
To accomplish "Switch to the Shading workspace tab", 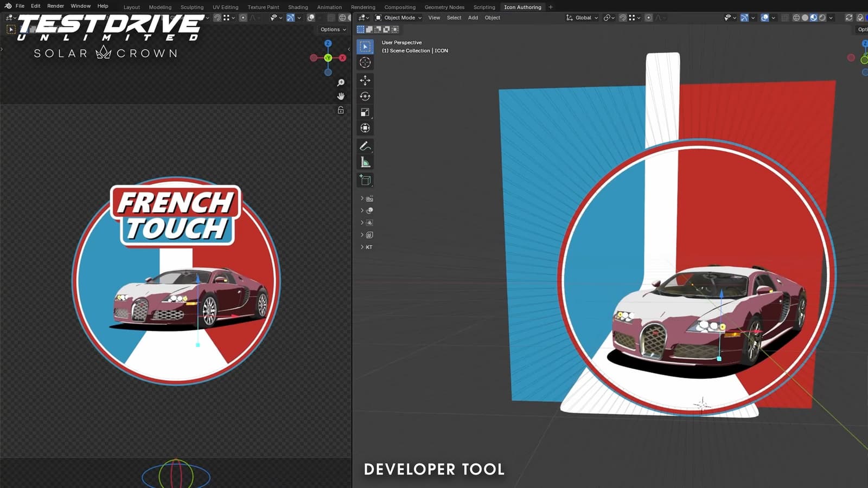I will pos(298,7).
